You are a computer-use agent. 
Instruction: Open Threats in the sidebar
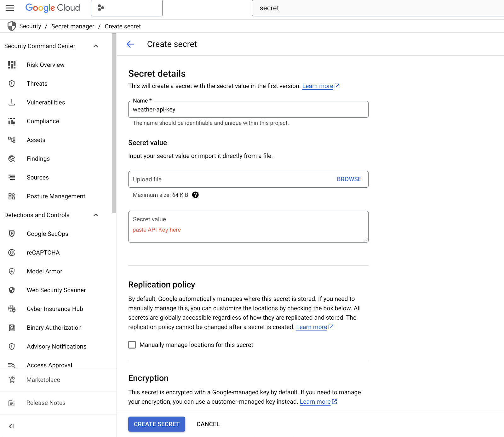coord(37,84)
